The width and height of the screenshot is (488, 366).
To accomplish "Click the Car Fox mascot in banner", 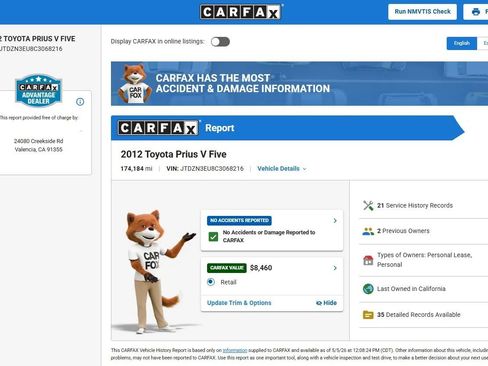I will pos(135,84).
